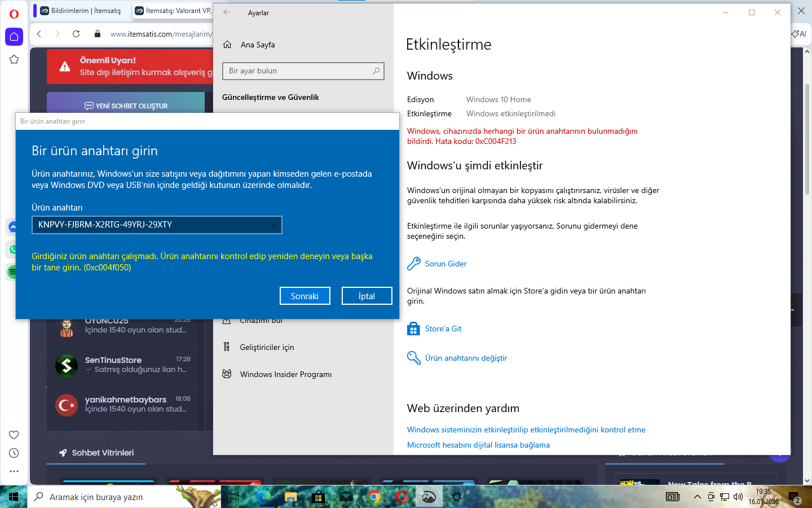The width and height of the screenshot is (812, 508).
Task: Open Opera history clock icon
Action: [14, 453]
